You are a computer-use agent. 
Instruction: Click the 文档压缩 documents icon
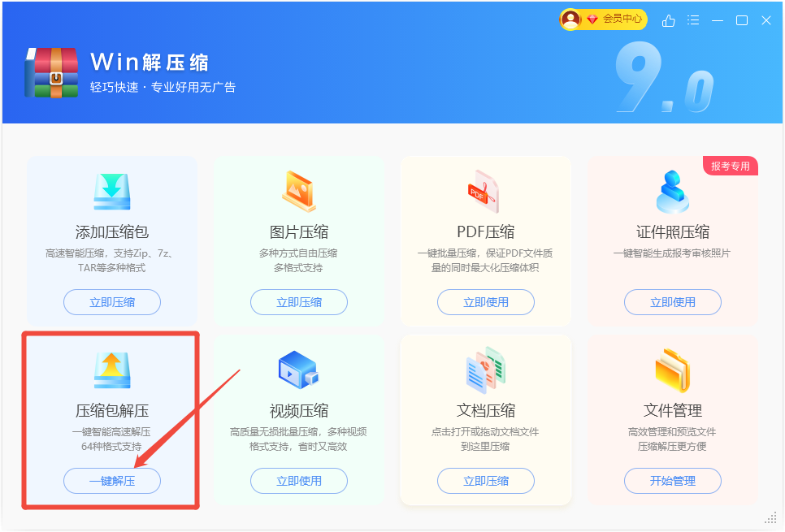coord(486,370)
